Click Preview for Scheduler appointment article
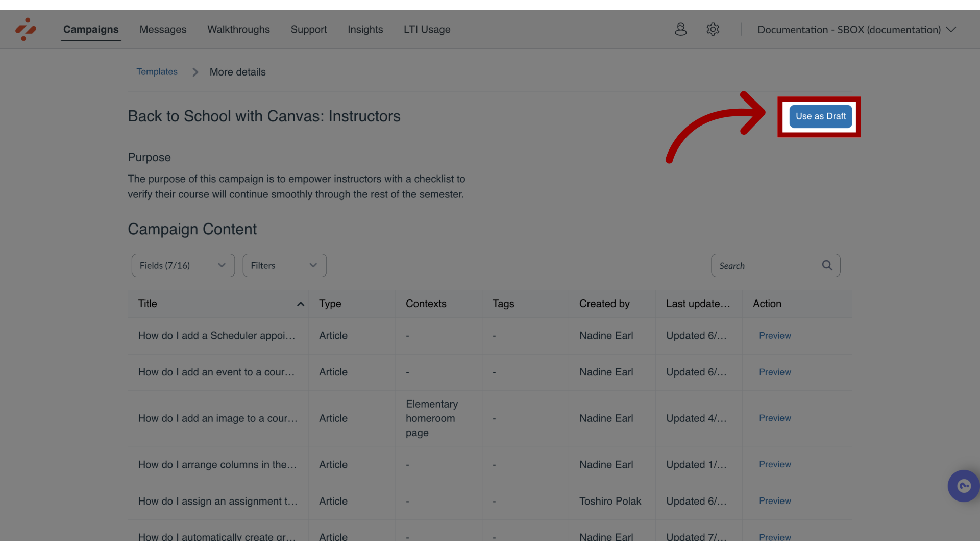 point(775,335)
